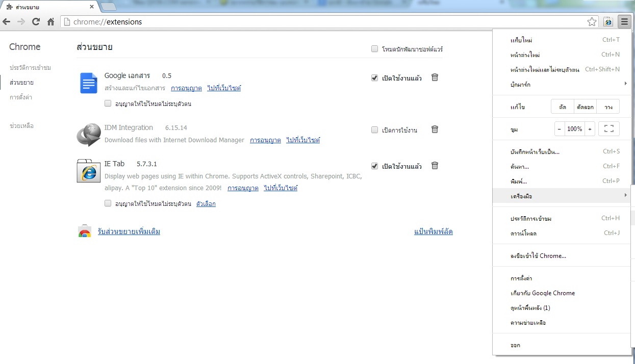Viewport: 635px width, 364px height.
Task: Select บันทึกหน้าเว็บเป็น... Ctrl+S menu item
Action: [x=562, y=151]
